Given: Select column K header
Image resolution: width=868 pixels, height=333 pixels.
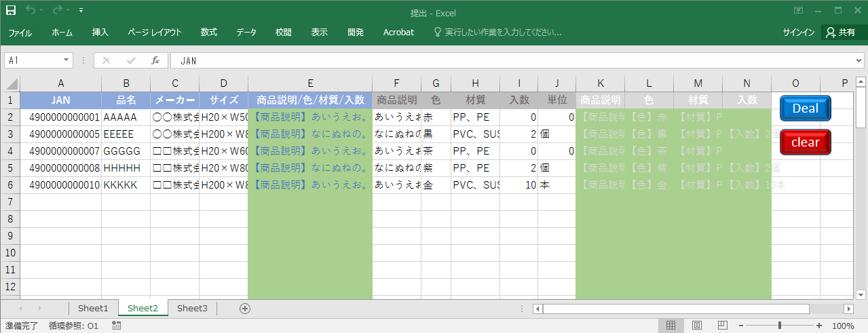Looking at the screenshot, I should 601,83.
